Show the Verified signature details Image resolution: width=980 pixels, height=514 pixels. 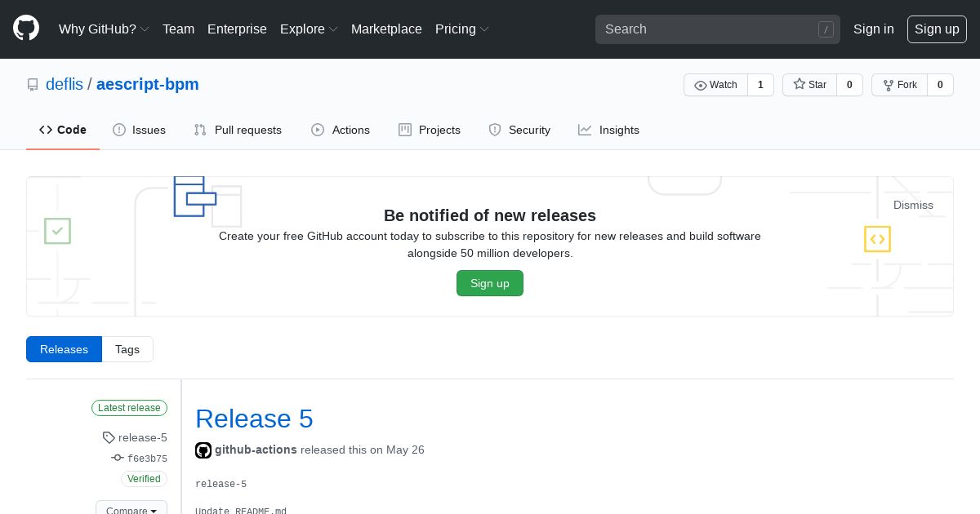click(144, 479)
